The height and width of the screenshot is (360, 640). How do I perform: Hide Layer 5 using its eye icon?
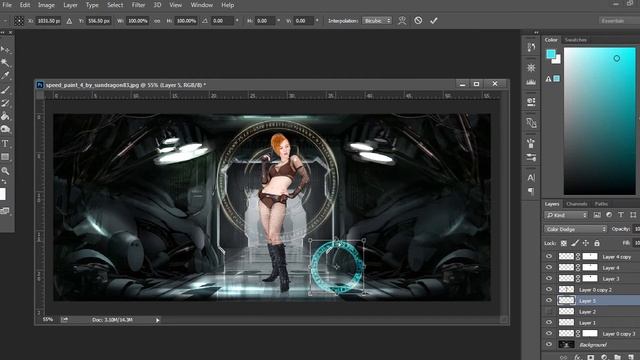coord(549,300)
